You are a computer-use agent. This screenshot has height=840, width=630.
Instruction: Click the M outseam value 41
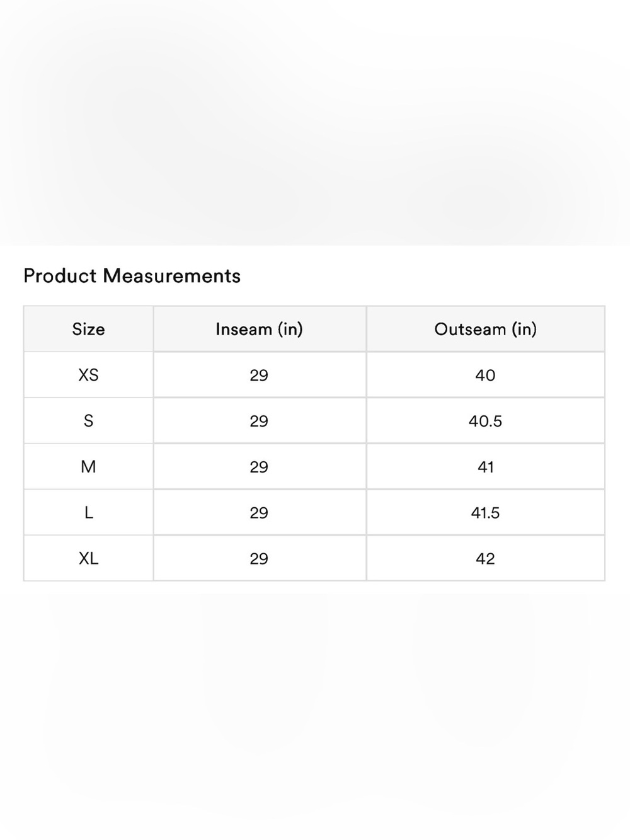(x=486, y=467)
